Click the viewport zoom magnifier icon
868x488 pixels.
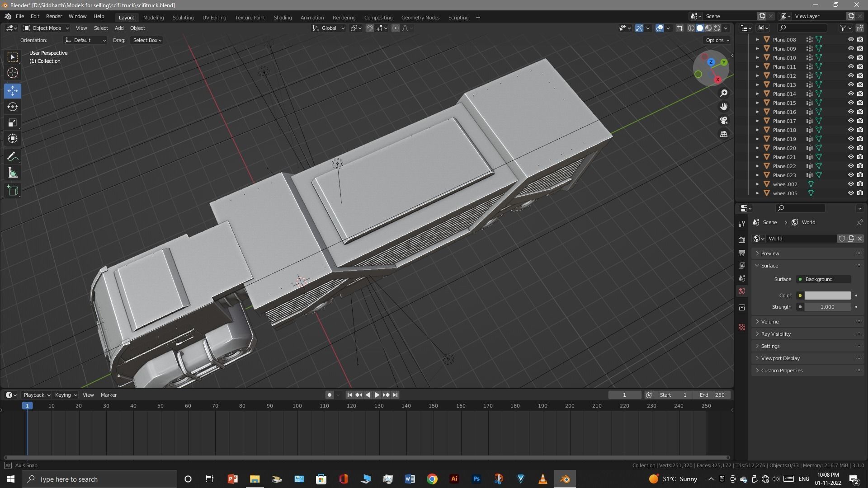coord(724,93)
